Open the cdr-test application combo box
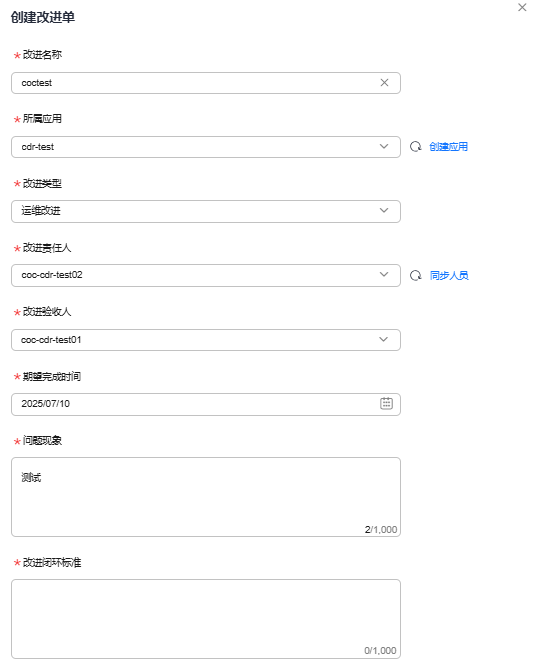 tap(206, 147)
